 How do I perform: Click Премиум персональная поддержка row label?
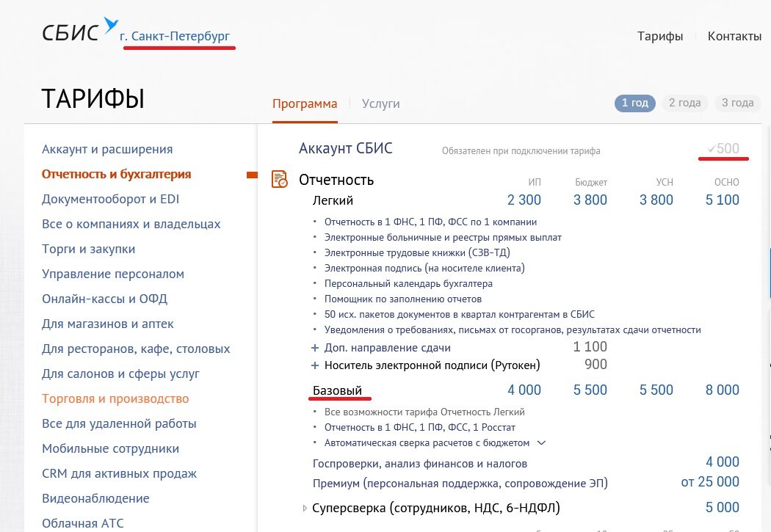pos(460,484)
